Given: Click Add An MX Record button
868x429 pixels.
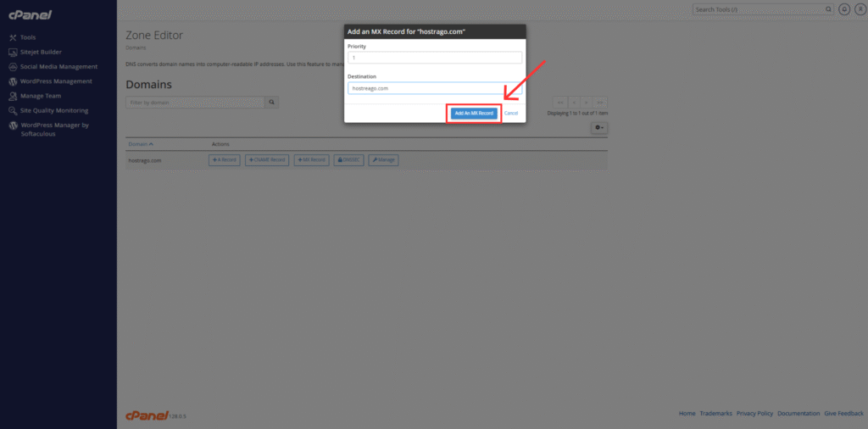Looking at the screenshot, I should point(474,113).
